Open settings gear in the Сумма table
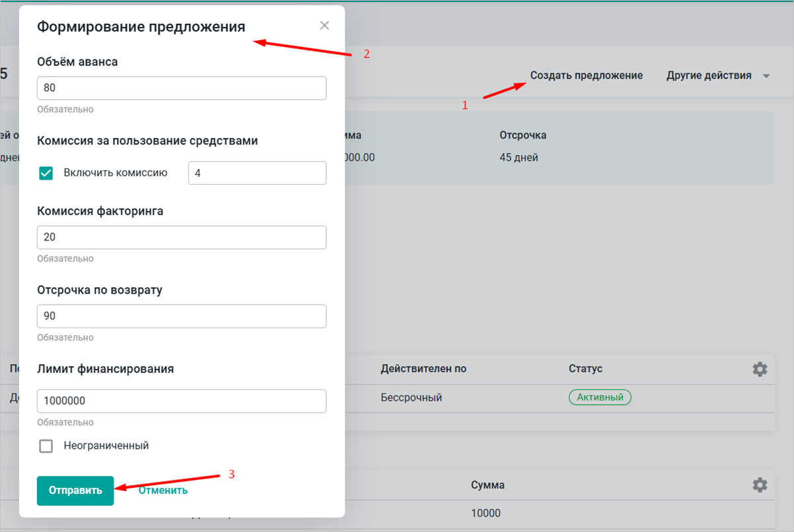The width and height of the screenshot is (794, 532). (760, 485)
